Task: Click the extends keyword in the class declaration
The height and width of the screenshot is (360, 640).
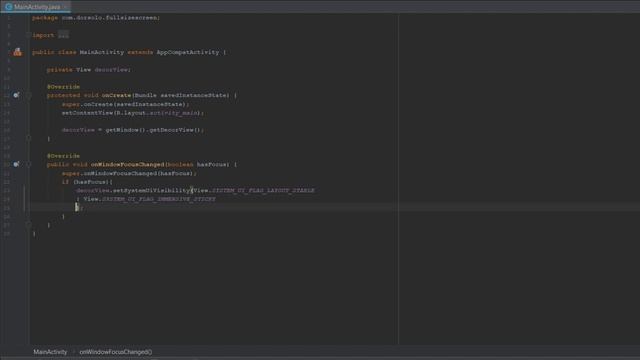Action: click(x=140, y=52)
